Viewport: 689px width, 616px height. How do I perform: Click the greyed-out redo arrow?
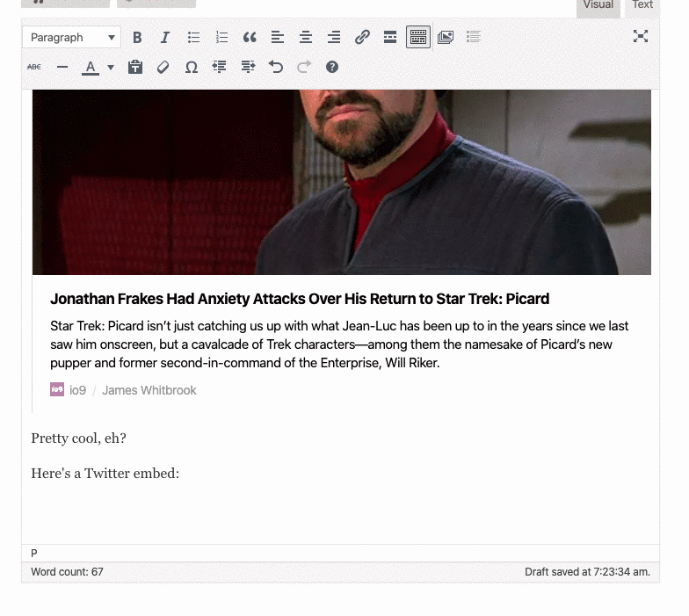coord(304,67)
